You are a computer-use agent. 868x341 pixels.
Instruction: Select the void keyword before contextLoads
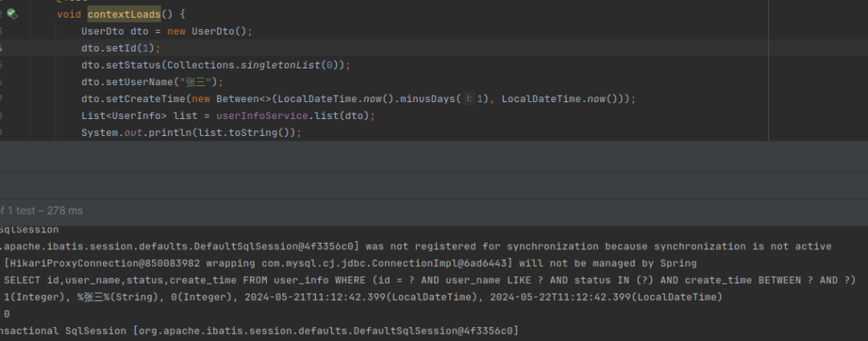[x=69, y=14]
